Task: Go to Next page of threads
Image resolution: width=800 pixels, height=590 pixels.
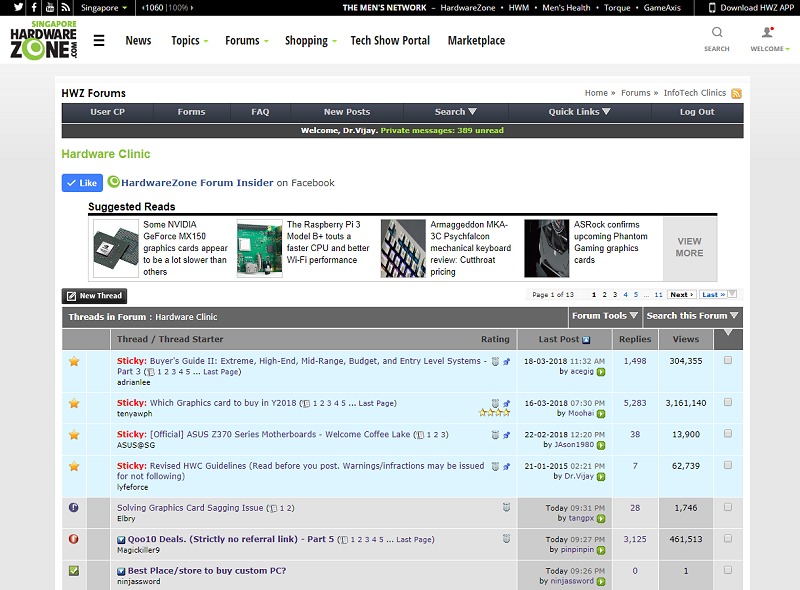Action: [x=682, y=294]
